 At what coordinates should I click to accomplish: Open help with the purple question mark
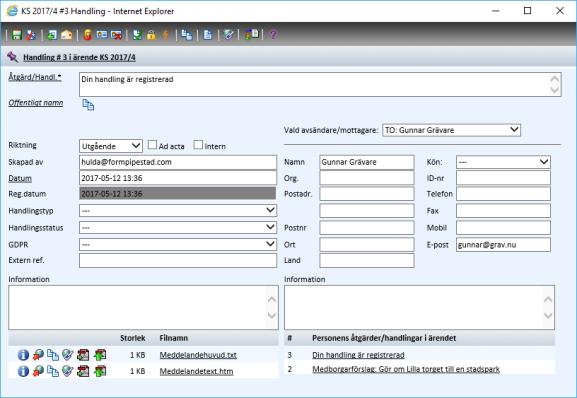[273, 35]
